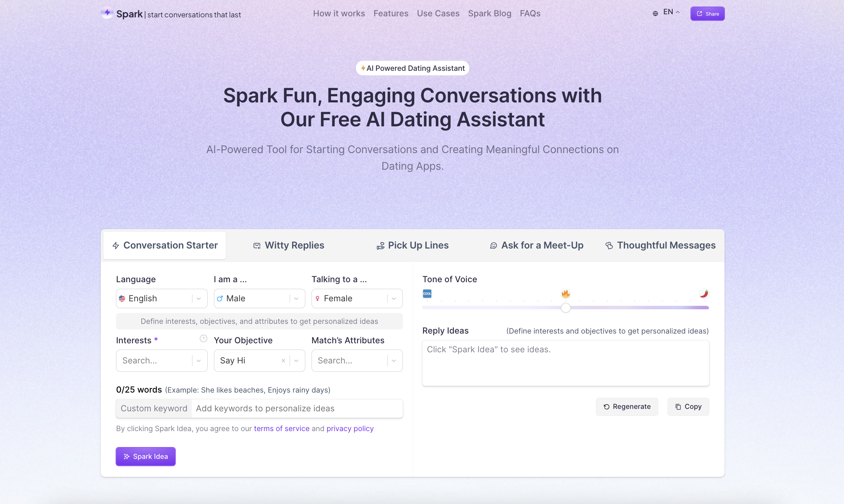
Task: Open the Language dropdown set to English
Action: 162,299
